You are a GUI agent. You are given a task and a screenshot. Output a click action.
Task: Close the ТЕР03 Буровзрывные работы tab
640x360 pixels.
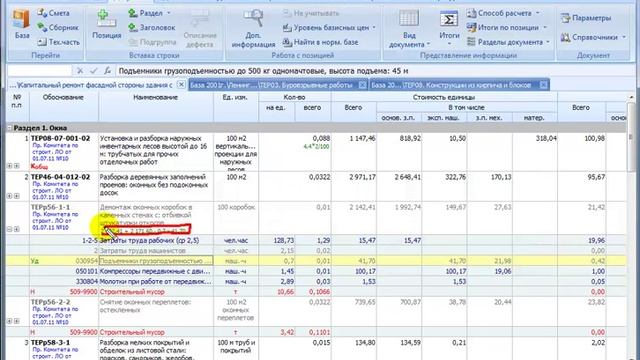(x=362, y=85)
